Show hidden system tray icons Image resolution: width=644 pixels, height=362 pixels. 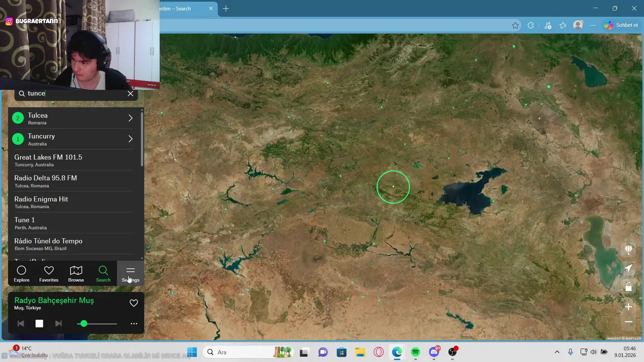557,352
